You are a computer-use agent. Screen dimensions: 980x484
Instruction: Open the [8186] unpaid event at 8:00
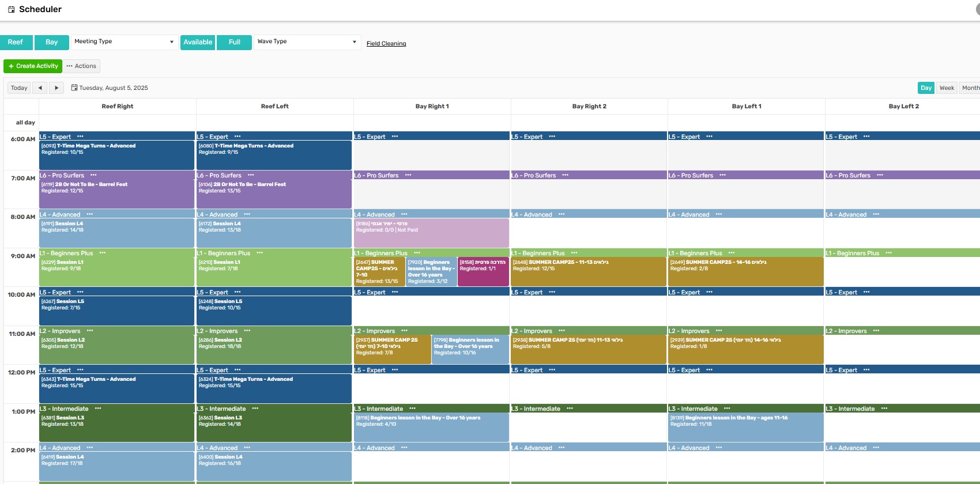431,233
